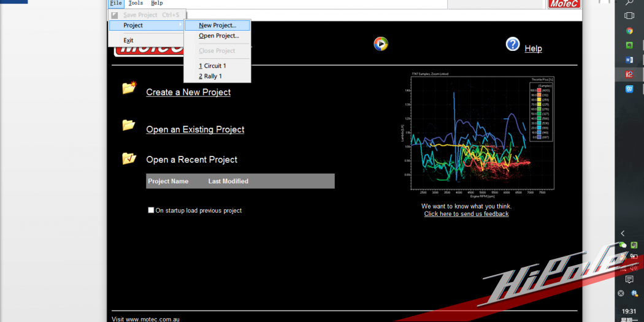Screen dimensions: 644x322
Task: Open Windows search from the taskbar
Action: coord(629,2)
